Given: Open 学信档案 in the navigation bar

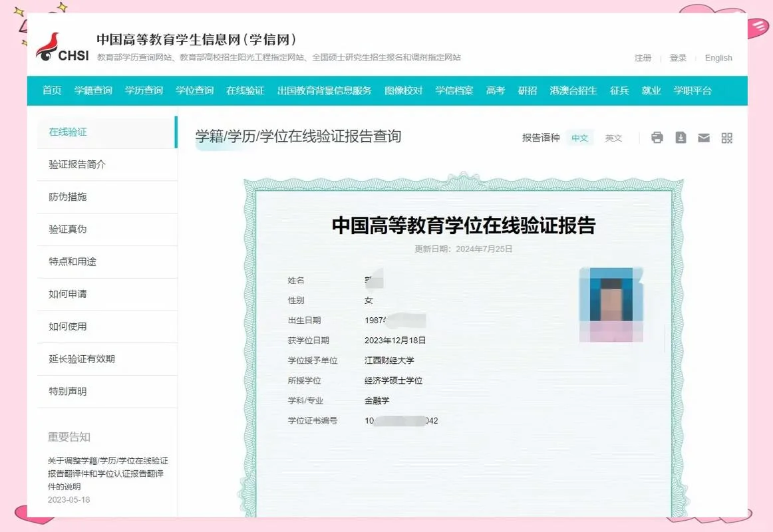Looking at the screenshot, I should point(454,90).
